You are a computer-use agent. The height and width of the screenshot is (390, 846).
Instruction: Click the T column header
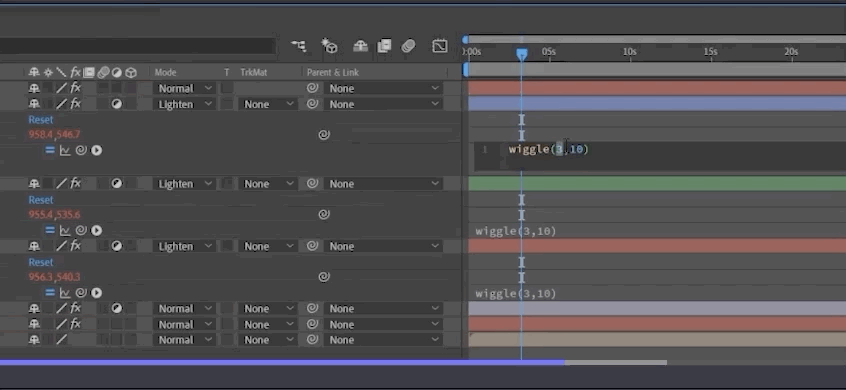pos(227,72)
